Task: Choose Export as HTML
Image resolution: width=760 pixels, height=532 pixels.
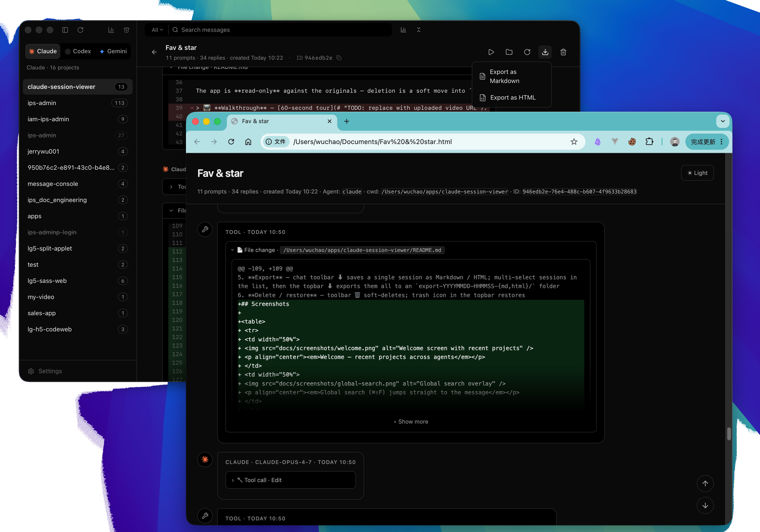Action: (512, 98)
